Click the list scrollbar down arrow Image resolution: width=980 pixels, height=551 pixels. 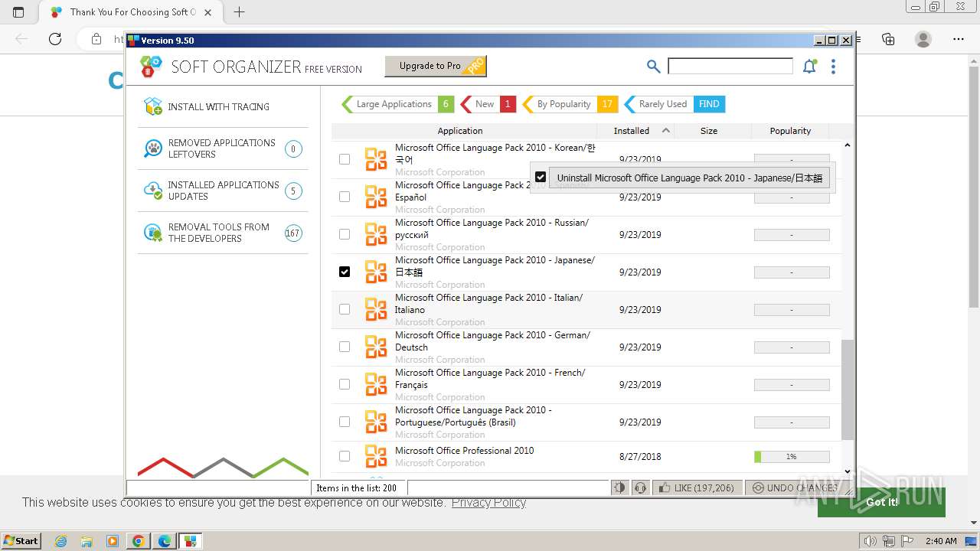pos(847,471)
